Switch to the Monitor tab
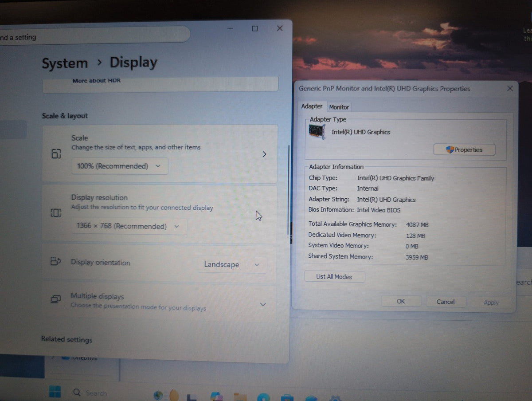The width and height of the screenshot is (532, 401). click(x=339, y=107)
